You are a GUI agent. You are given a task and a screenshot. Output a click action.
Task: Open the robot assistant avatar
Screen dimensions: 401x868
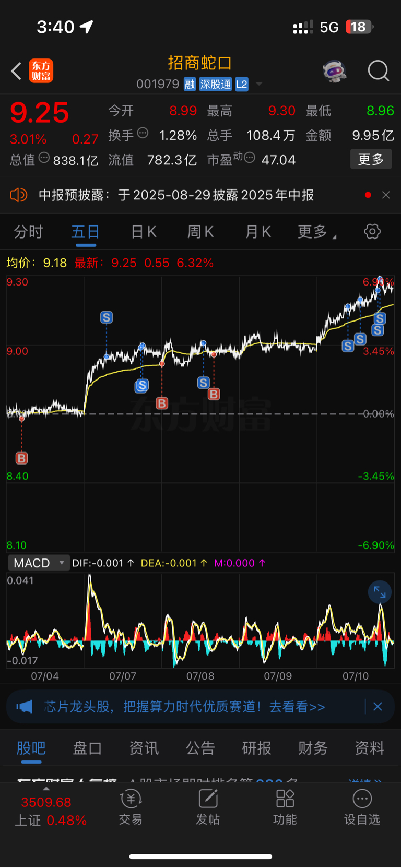point(335,70)
